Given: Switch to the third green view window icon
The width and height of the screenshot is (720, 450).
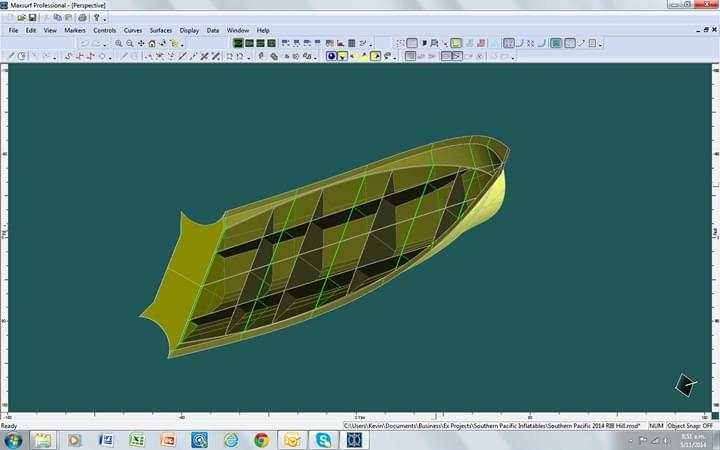Looking at the screenshot, I should pyautogui.click(x=260, y=43).
